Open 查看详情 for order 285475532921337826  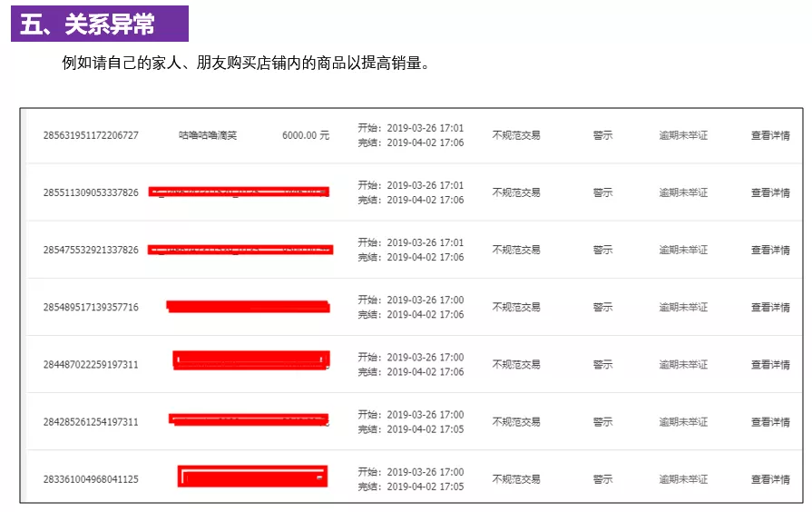point(770,250)
